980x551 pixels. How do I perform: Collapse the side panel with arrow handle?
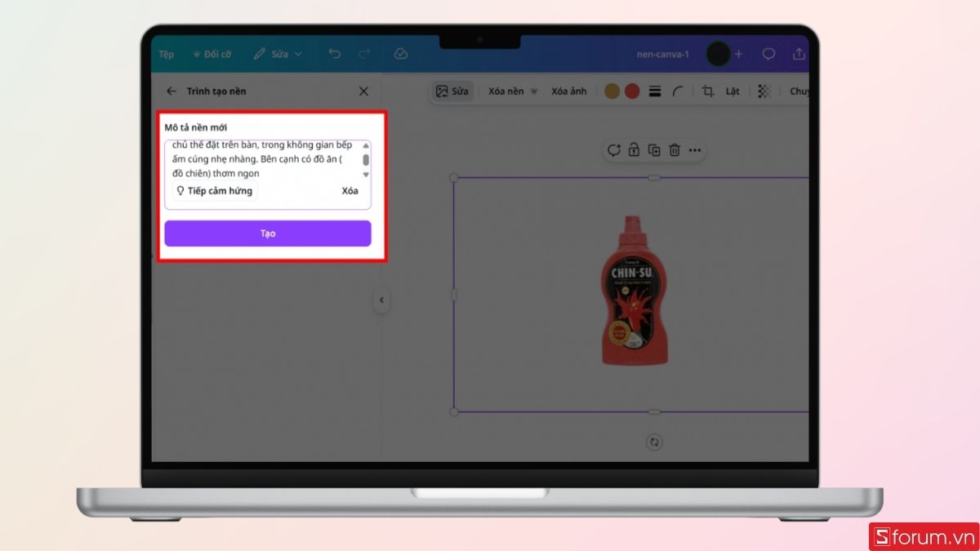381,300
